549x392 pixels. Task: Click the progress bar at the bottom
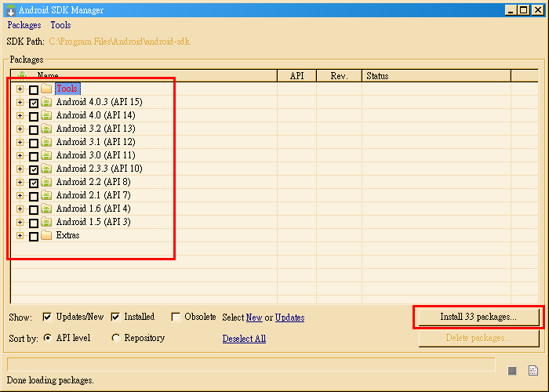click(251, 365)
